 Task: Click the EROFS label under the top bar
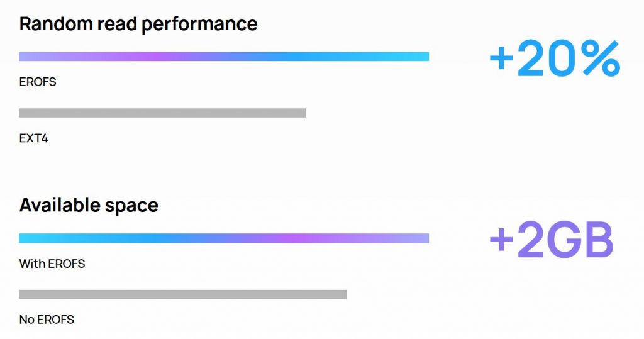(38, 82)
